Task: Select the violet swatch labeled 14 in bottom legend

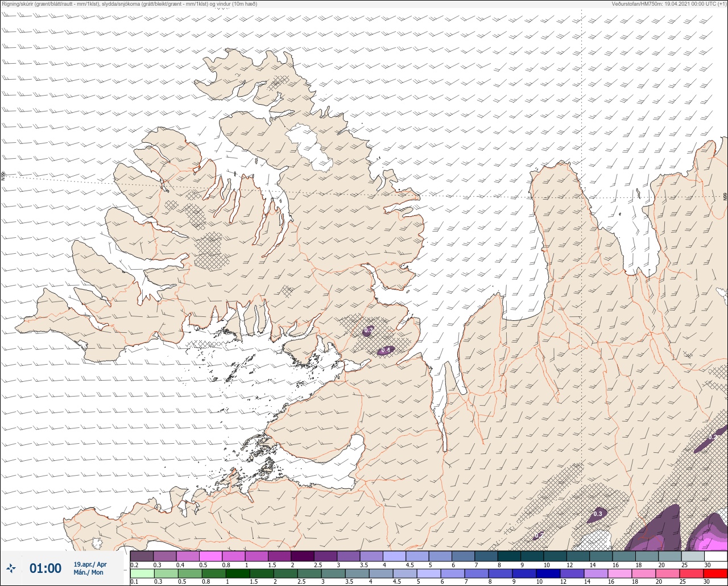Action: pyautogui.click(x=596, y=573)
